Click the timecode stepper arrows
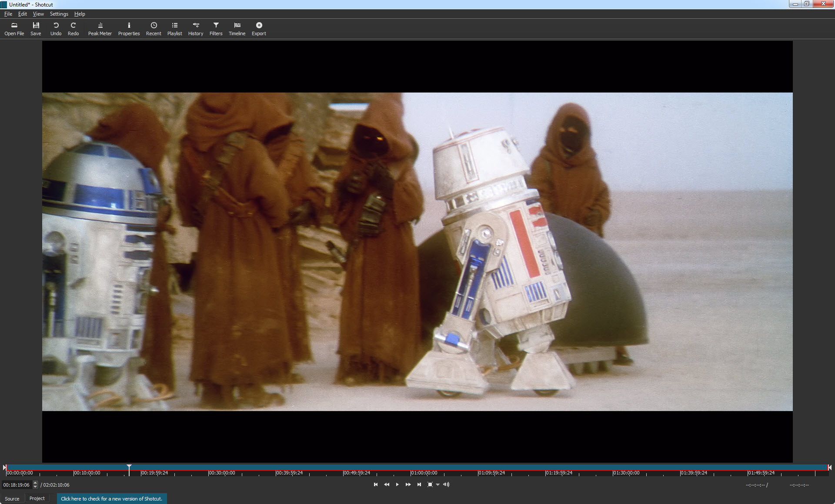The width and height of the screenshot is (835, 504). (35, 485)
